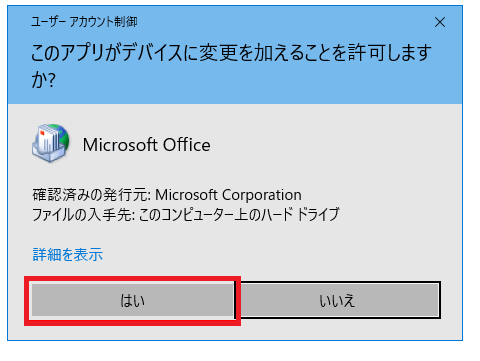Screen dimensions: 480x361
Task: Close the User Account Control dialog
Action: coord(440,22)
